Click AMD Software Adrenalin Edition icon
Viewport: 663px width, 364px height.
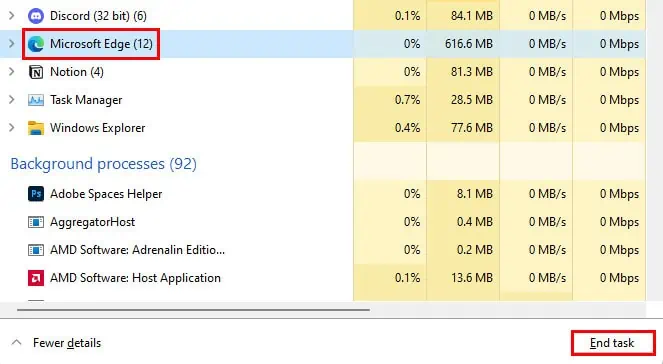point(36,250)
